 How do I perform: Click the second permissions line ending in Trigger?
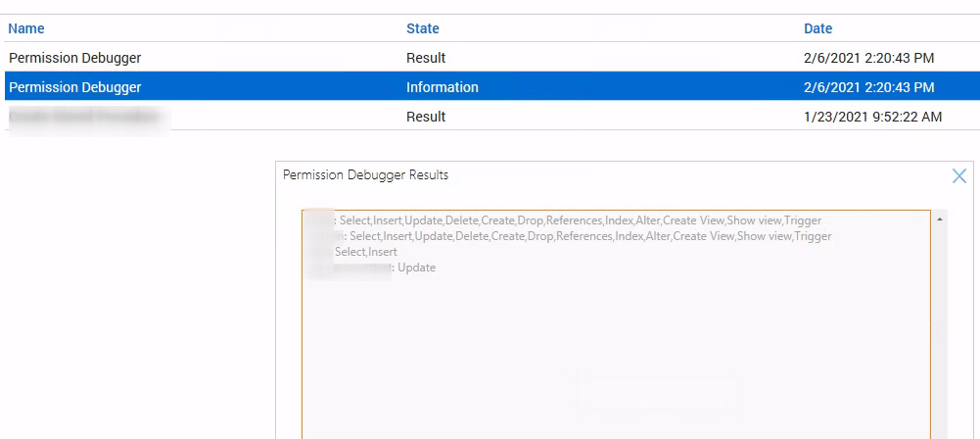589,236
